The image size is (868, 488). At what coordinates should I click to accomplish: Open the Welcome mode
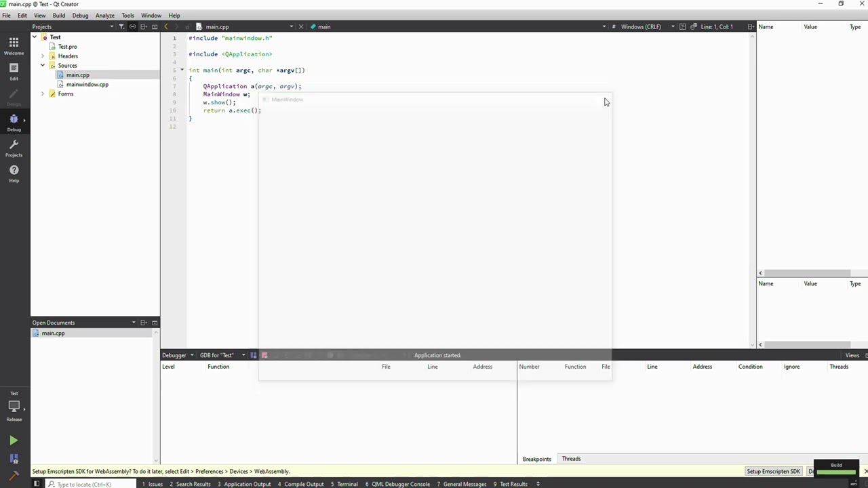point(14,46)
